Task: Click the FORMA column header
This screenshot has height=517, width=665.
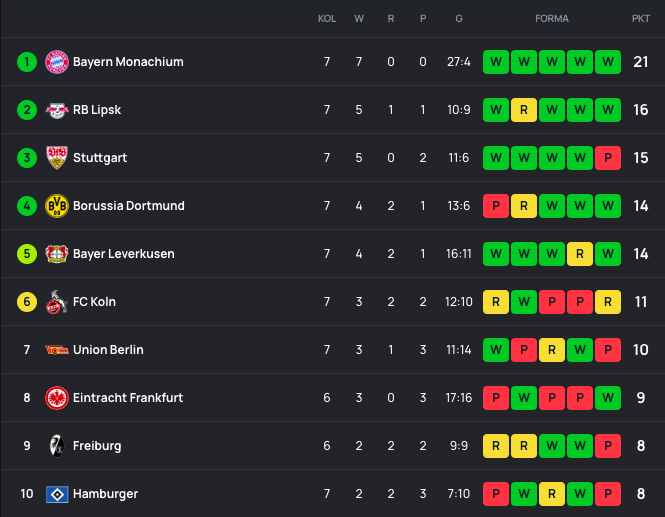Action: coord(552,19)
